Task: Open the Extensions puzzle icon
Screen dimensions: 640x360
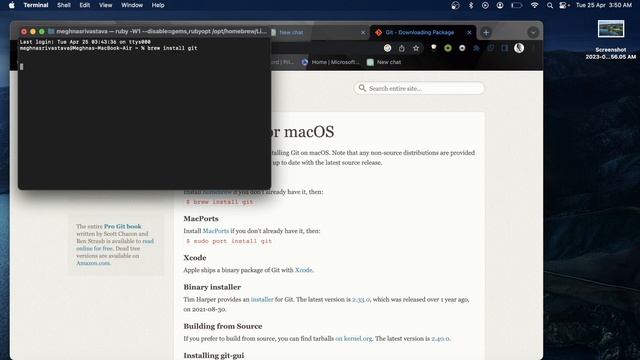Action: pos(476,48)
